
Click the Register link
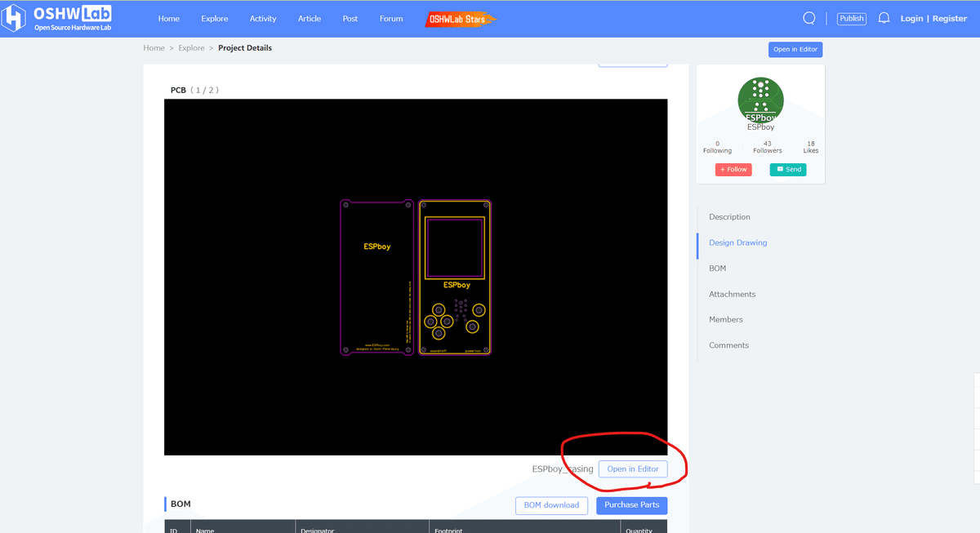click(x=950, y=19)
